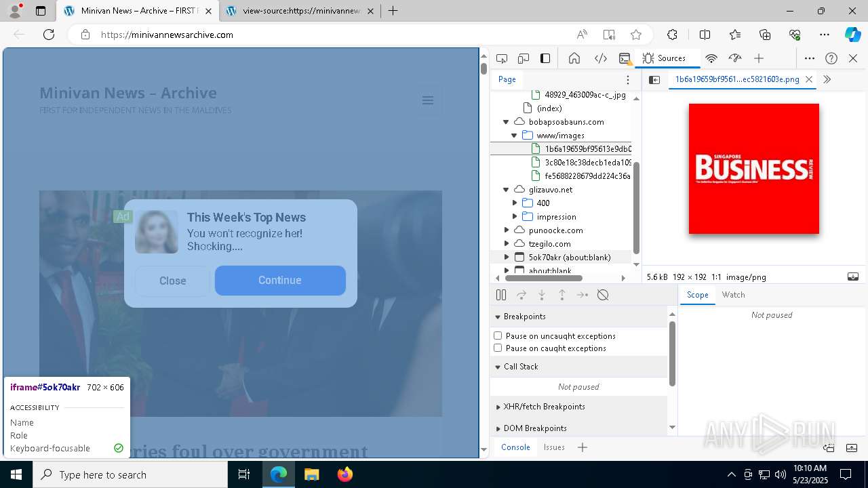Image resolution: width=868 pixels, height=488 pixels.
Task: Add a new drawer tool with plus
Action: (583, 447)
